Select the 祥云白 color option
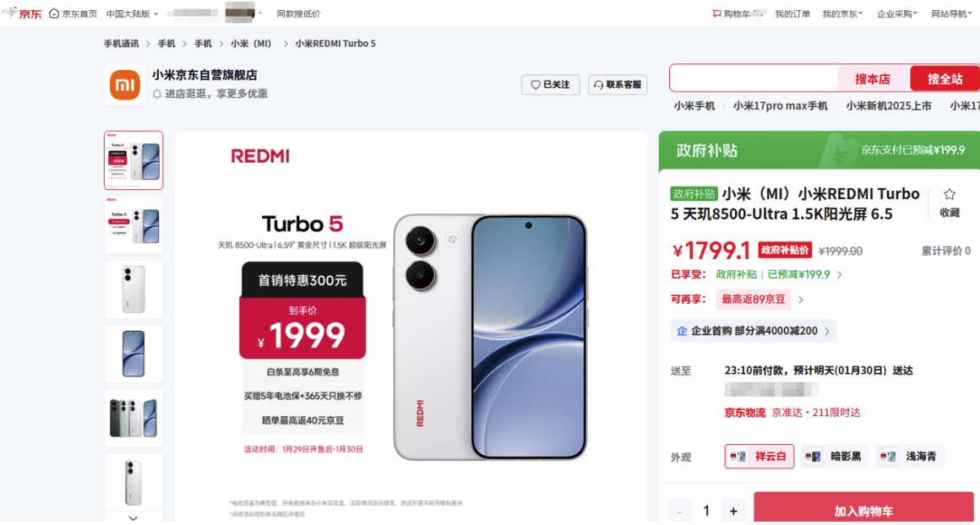 tap(759, 457)
